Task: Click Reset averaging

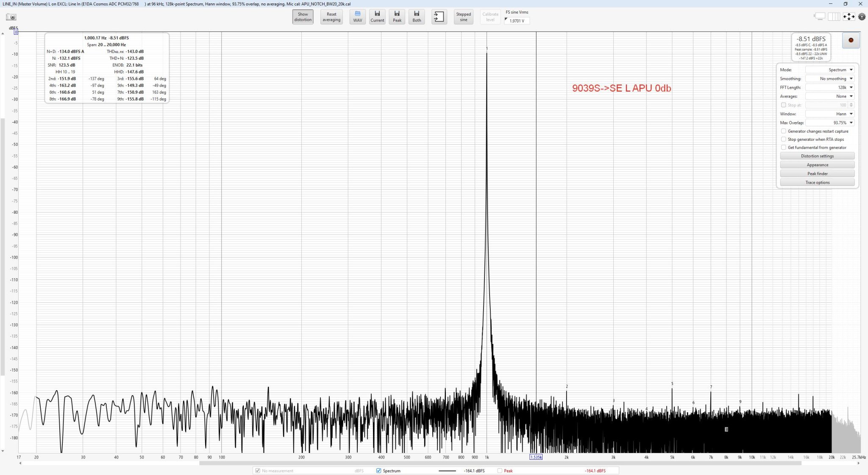Action: pyautogui.click(x=331, y=17)
